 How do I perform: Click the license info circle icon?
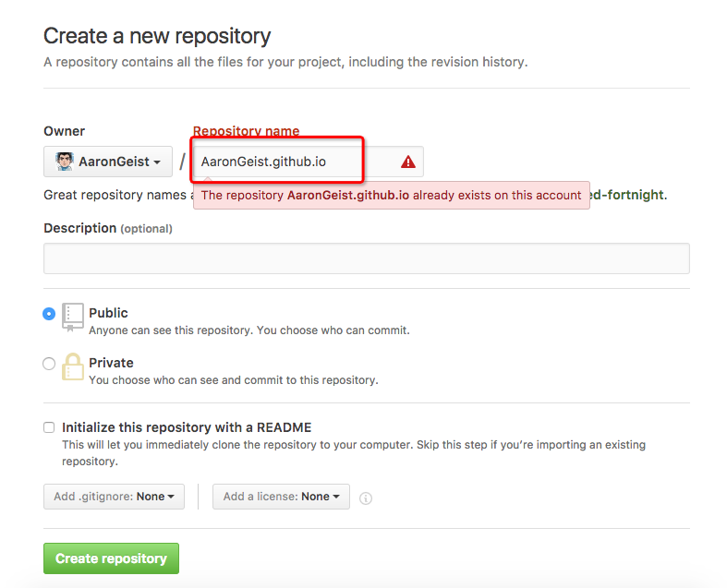tap(366, 498)
